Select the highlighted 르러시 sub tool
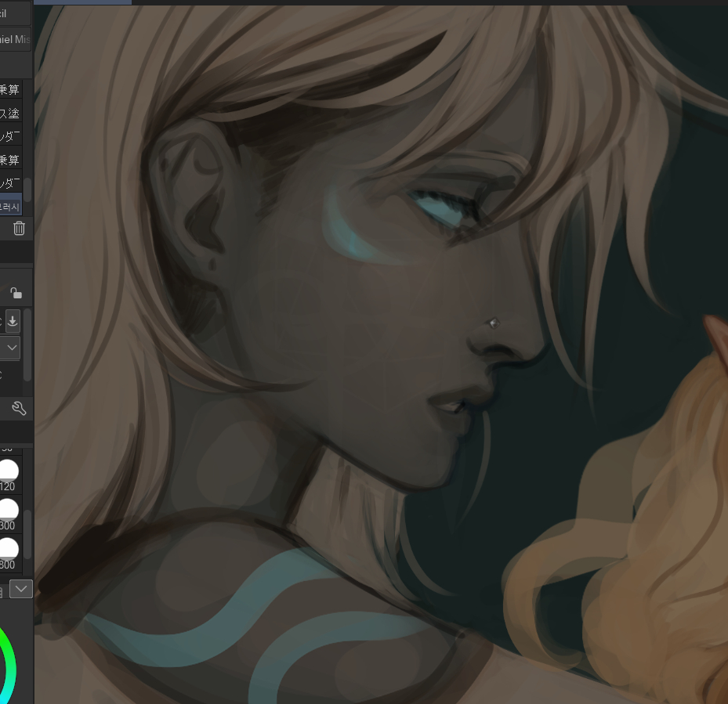 10,207
